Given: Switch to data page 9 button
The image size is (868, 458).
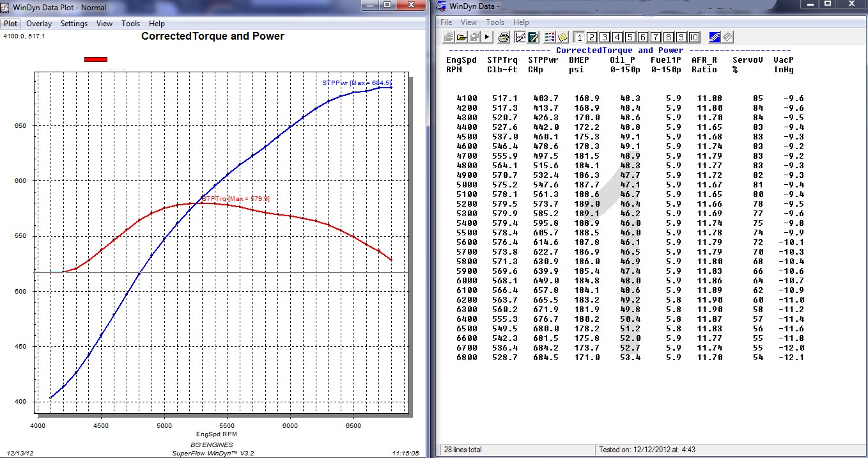Looking at the screenshot, I should (681, 36).
